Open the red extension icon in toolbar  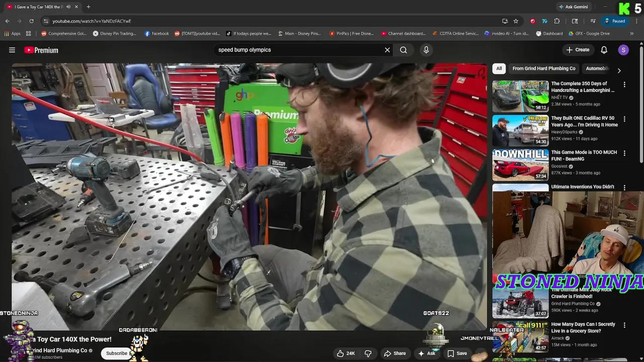(x=532, y=21)
